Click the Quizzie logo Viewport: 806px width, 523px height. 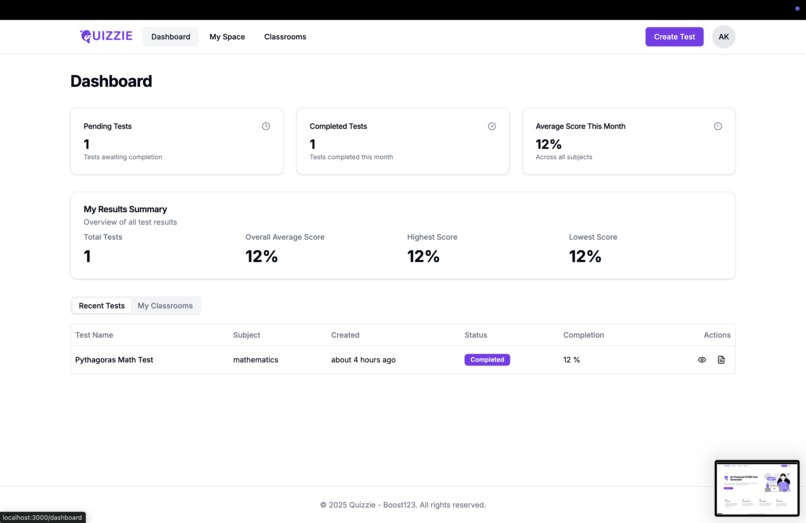[106, 36]
